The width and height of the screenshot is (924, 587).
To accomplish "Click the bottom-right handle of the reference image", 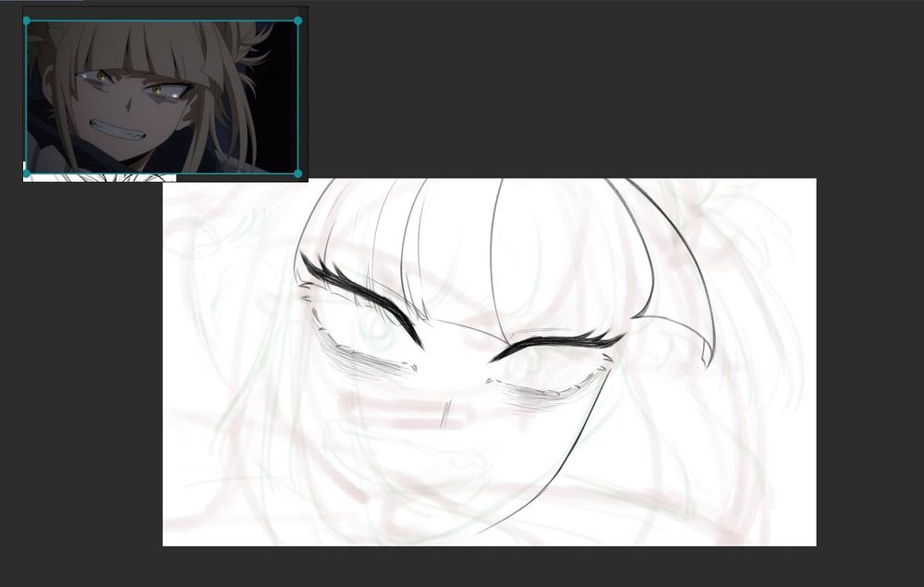I will (x=298, y=173).
